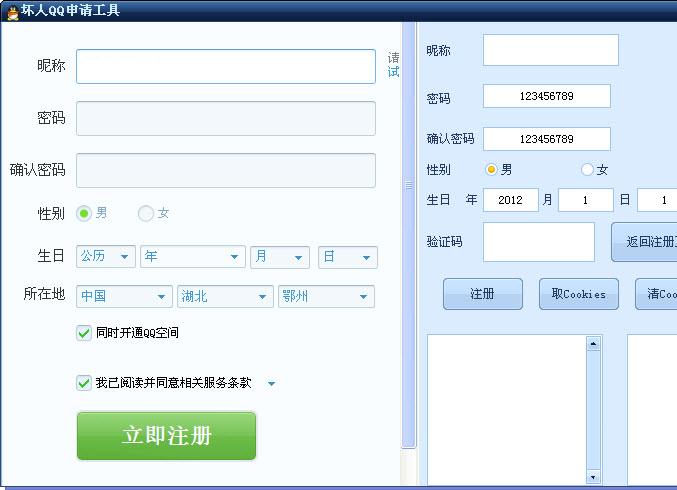Expand the birth day 日 dropdown
Image resolution: width=677 pixels, height=490 pixels.
(x=348, y=257)
